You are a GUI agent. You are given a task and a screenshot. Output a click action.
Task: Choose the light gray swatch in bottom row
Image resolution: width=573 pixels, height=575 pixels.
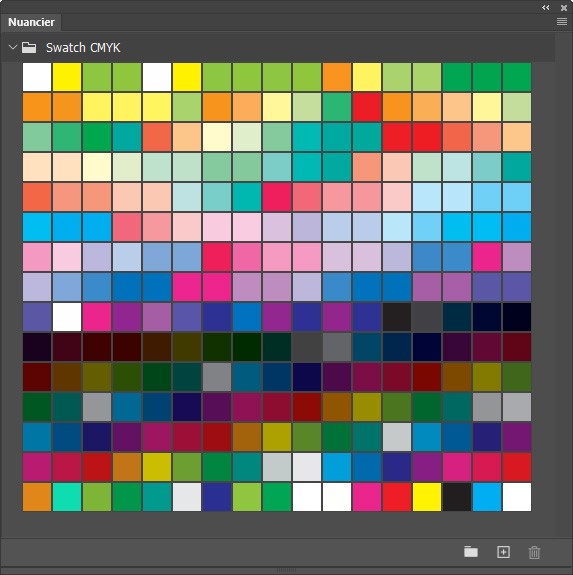click(187, 497)
